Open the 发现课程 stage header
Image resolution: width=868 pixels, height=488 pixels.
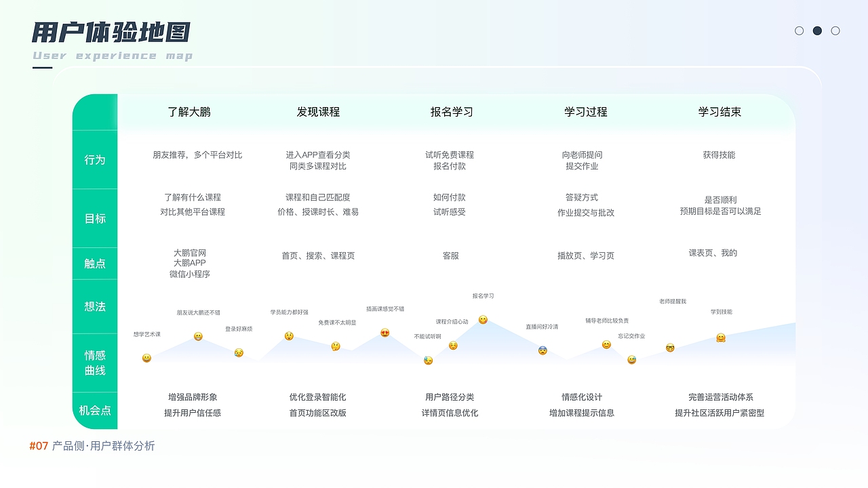317,111
